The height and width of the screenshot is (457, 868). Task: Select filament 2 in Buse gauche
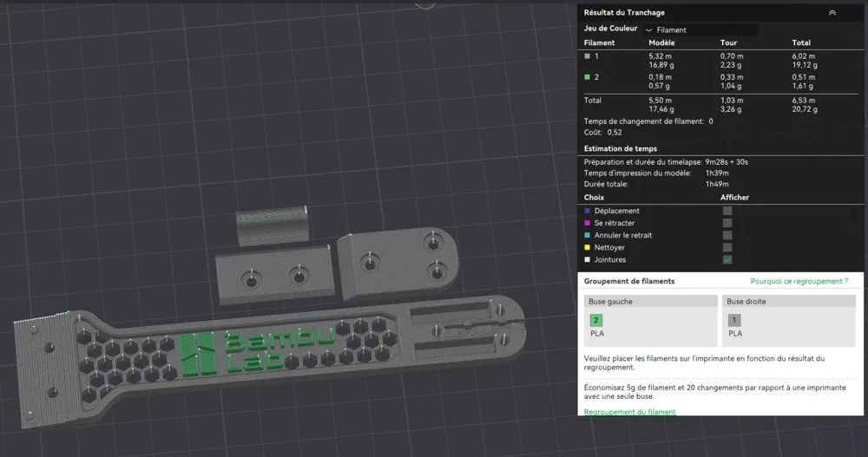pyautogui.click(x=596, y=321)
